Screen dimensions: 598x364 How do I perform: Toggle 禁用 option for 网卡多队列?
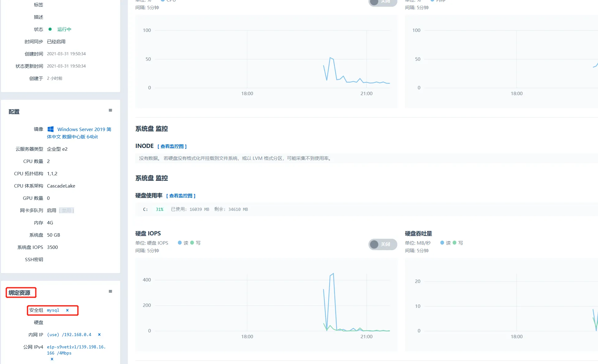tap(67, 211)
